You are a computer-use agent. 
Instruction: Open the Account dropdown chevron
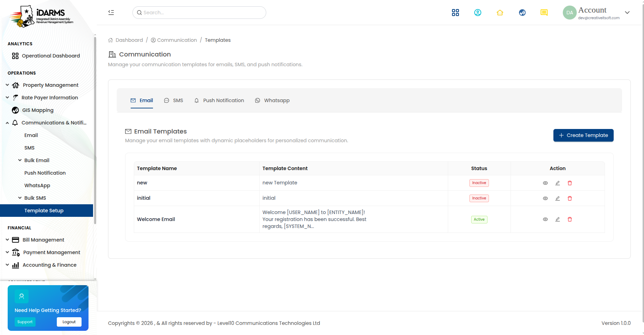[x=627, y=13]
